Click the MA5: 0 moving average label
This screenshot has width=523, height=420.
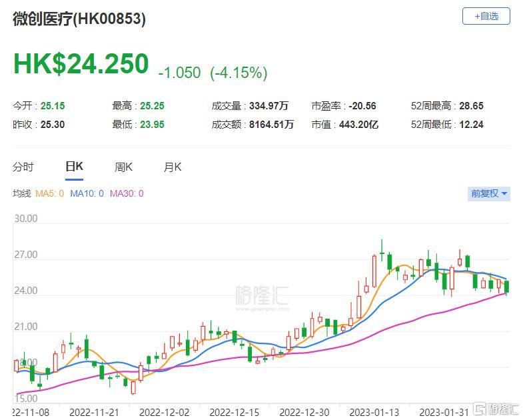49,193
